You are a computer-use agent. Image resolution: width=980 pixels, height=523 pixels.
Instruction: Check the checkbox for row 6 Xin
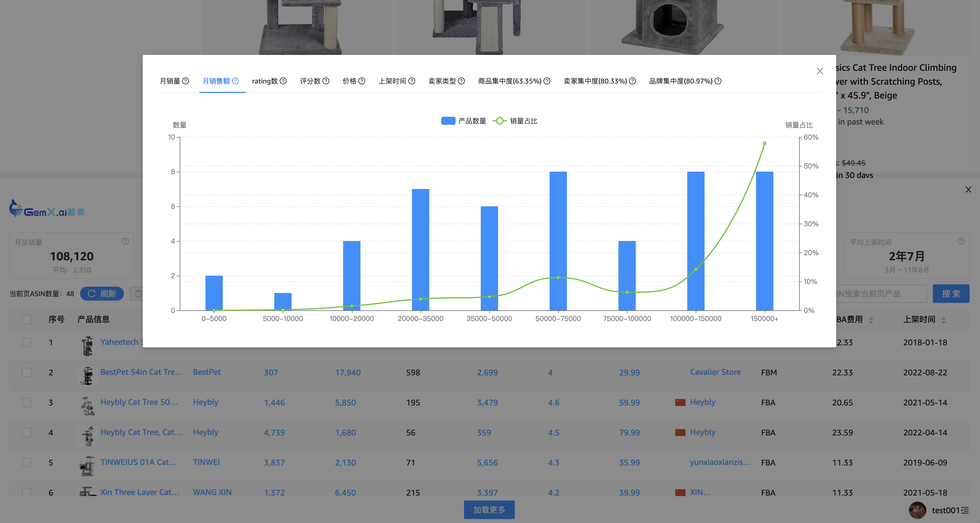click(x=27, y=492)
